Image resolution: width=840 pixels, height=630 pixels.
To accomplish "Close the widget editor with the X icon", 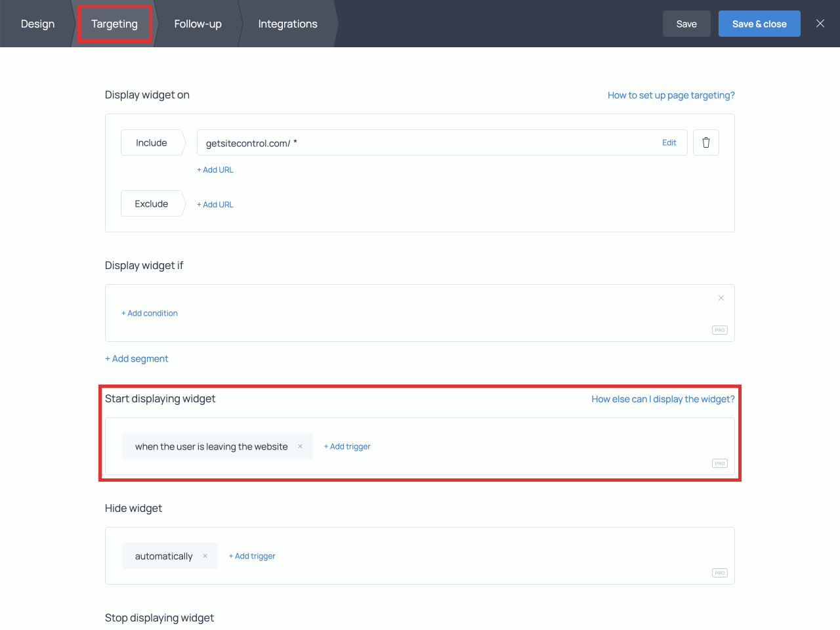I will click(820, 23).
